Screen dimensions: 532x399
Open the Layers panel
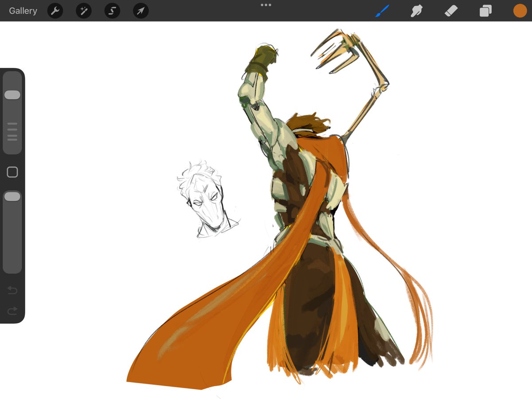485,11
